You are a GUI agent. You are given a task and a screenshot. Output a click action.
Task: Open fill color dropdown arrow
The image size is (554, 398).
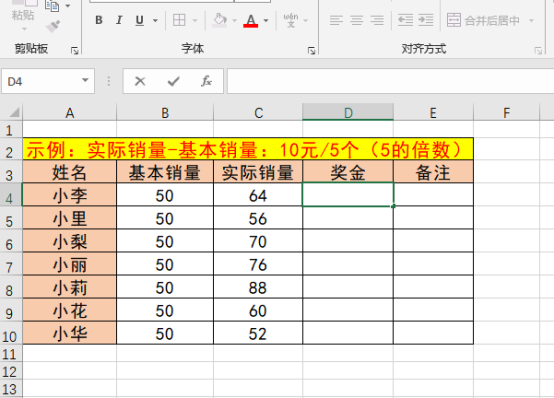point(234,21)
